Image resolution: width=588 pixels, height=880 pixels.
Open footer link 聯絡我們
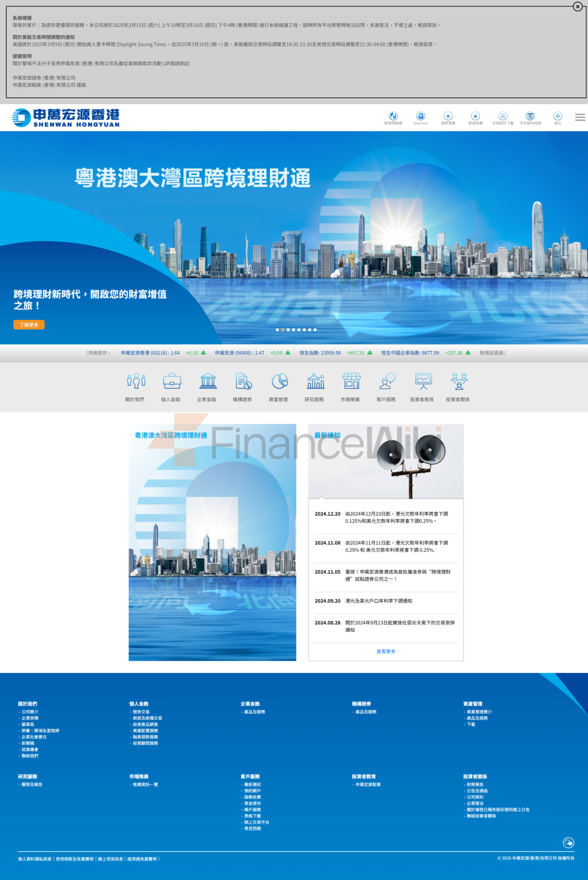29,756
